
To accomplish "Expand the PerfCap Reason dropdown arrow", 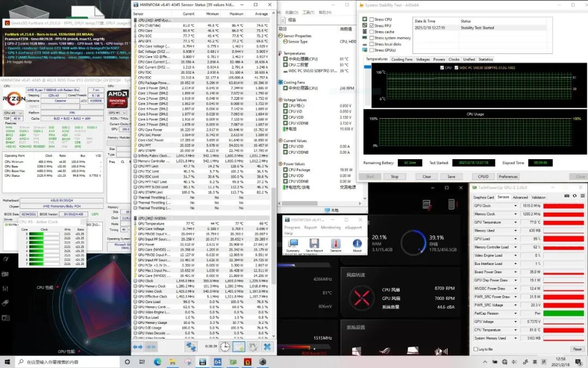I will coord(516,313).
